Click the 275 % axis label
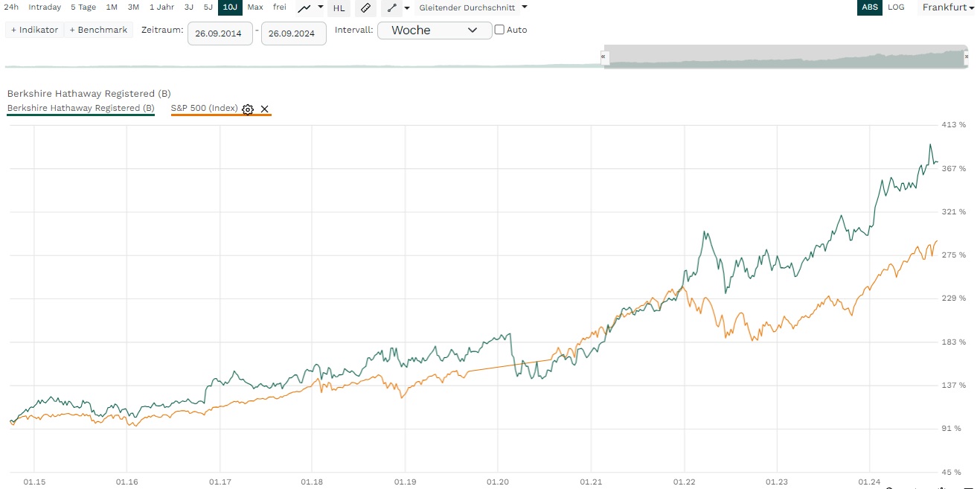The width and height of the screenshot is (980, 489). (954, 255)
